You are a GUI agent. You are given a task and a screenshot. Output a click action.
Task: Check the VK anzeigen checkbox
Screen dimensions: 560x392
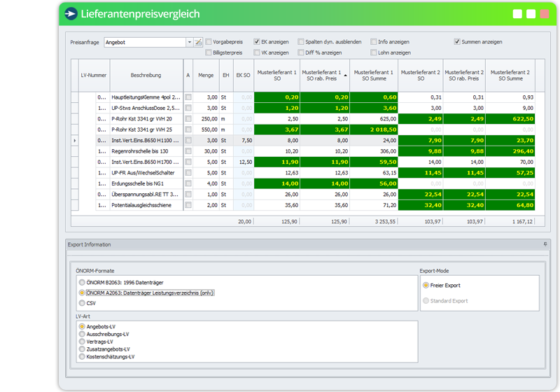pyautogui.click(x=257, y=52)
